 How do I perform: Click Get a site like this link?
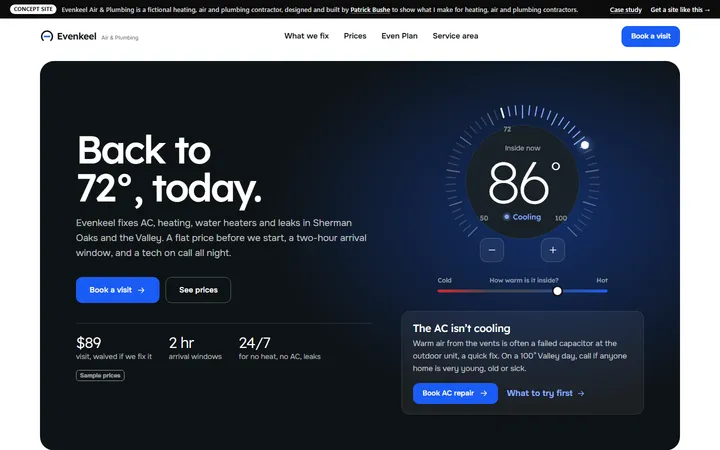[680, 10]
